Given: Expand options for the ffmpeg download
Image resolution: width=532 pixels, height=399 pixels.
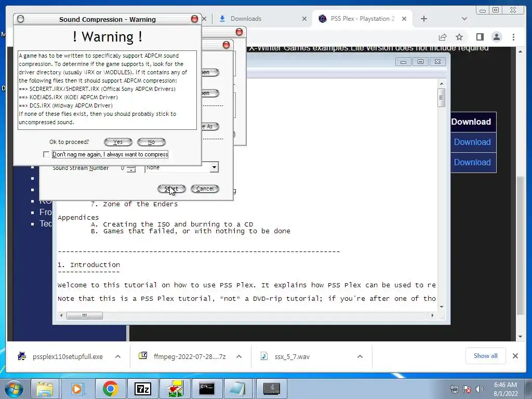Looking at the screenshot, I should (239, 356).
